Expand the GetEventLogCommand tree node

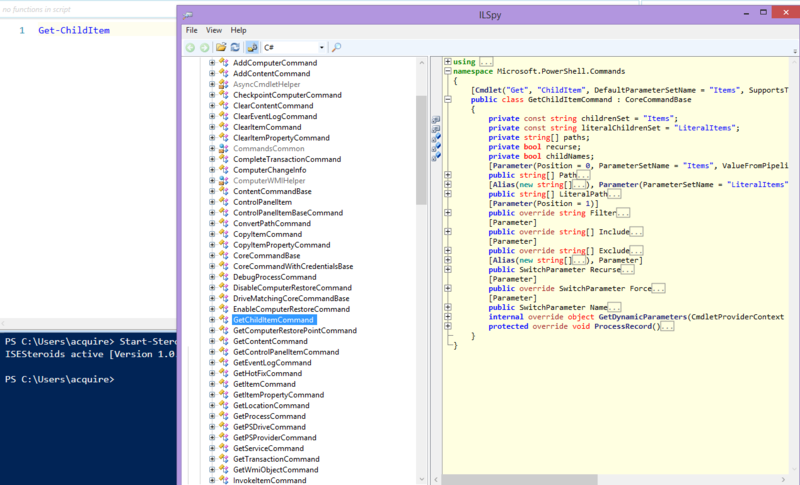coord(212,363)
